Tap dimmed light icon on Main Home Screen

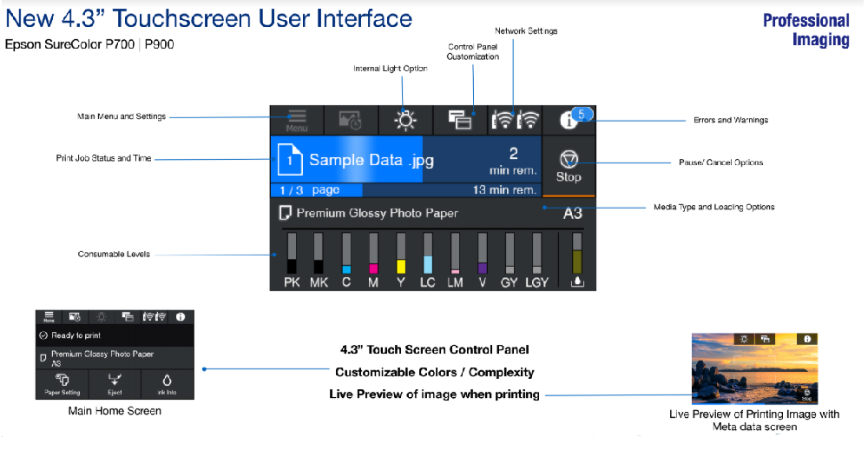click(x=102, y=317)
